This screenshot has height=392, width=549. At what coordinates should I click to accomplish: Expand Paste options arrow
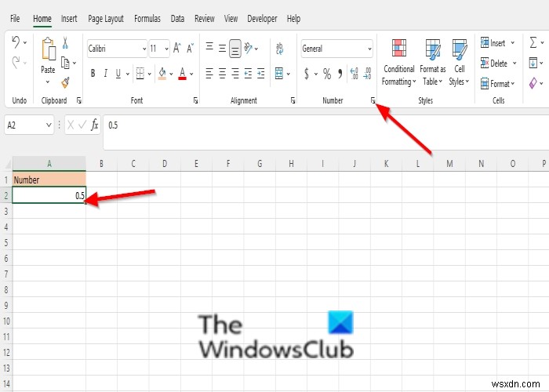coord(48,82)
